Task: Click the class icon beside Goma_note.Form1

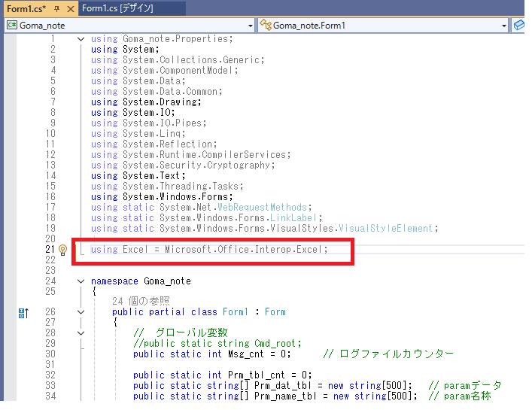Action: [266, 26]
